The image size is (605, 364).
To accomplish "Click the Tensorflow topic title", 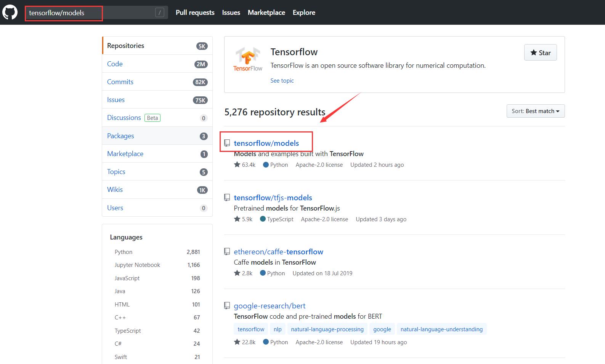I will point(294,52).
